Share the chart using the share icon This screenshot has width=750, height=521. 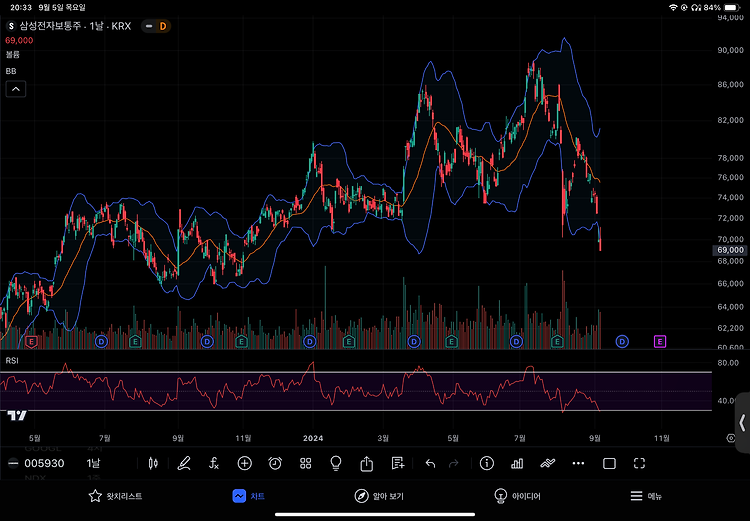366,463
